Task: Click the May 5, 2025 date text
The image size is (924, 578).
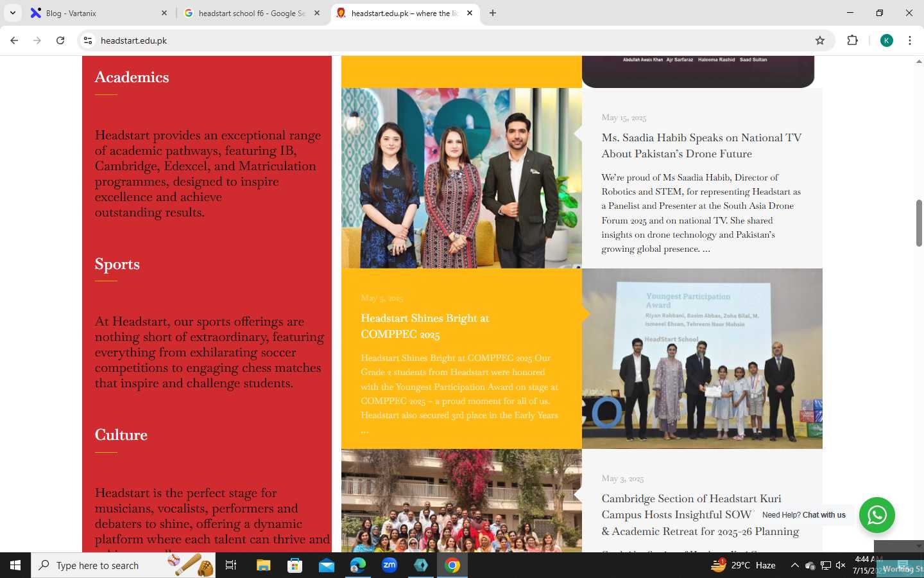Action: point(382,298)
